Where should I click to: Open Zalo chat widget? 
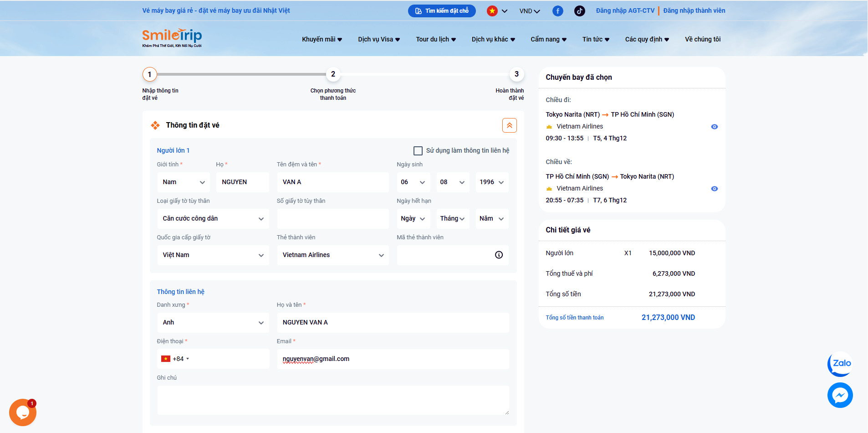tap(840, 364)
